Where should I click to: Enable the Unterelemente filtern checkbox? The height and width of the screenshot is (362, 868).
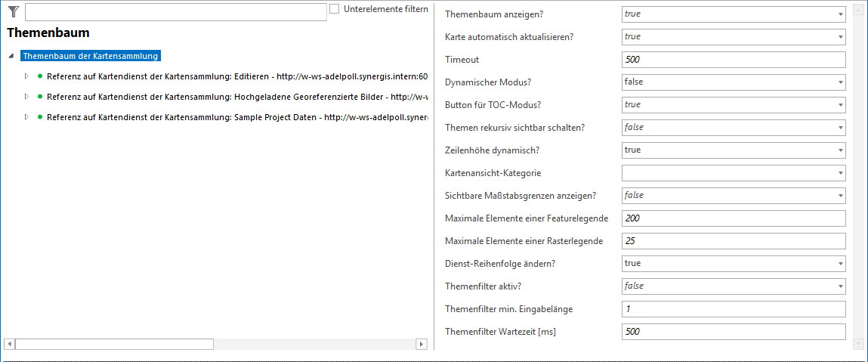[335, 9]
